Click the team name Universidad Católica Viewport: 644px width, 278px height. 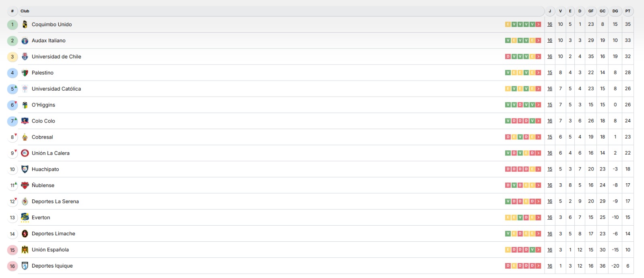click(56, 89)
